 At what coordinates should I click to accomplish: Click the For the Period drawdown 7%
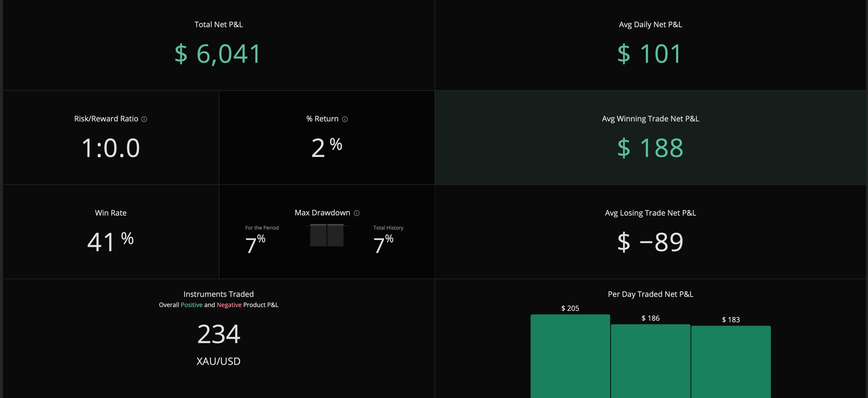pyautogui.click(x=255, y=244)
